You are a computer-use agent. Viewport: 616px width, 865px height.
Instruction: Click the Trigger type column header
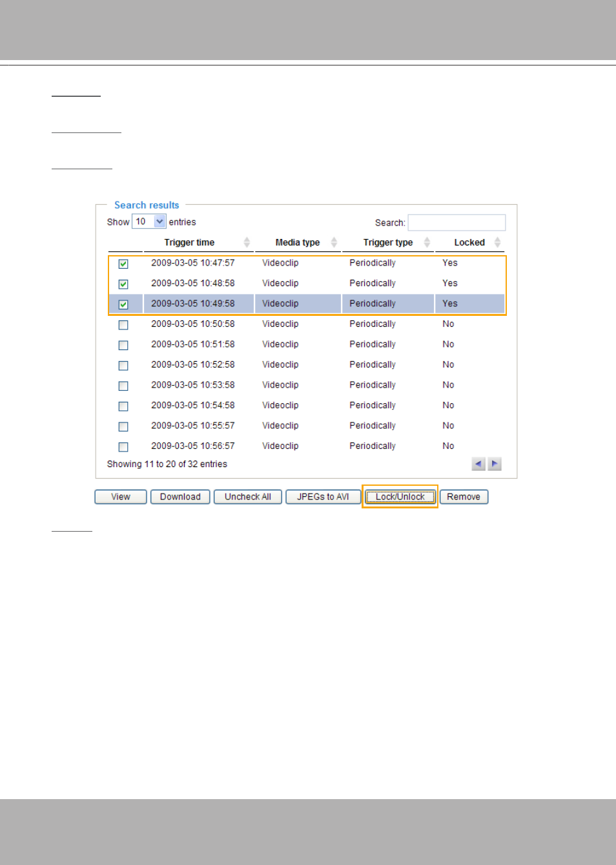click(x=388, y=243)
